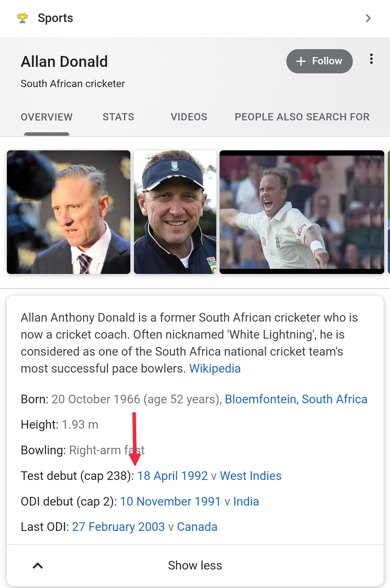The width and height of the screenshot is (390, 588).
Task: Collapse details using Show less
Action: pos(195,565)
